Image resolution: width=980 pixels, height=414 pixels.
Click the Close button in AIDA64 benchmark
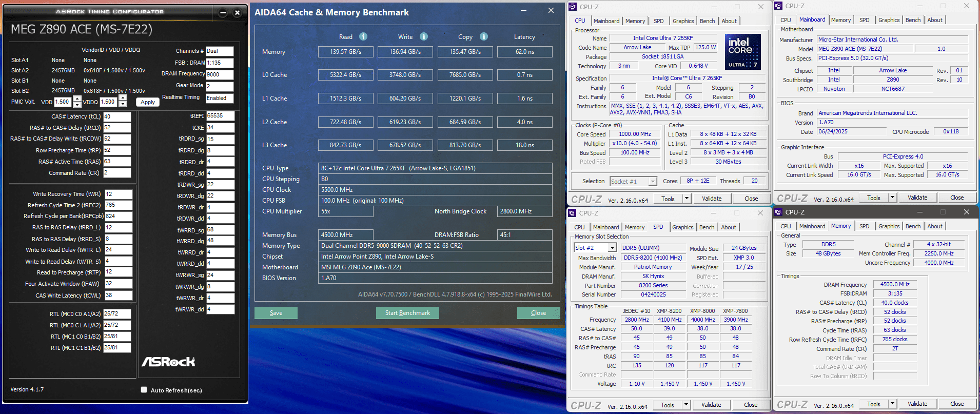[x=538, y=313]
